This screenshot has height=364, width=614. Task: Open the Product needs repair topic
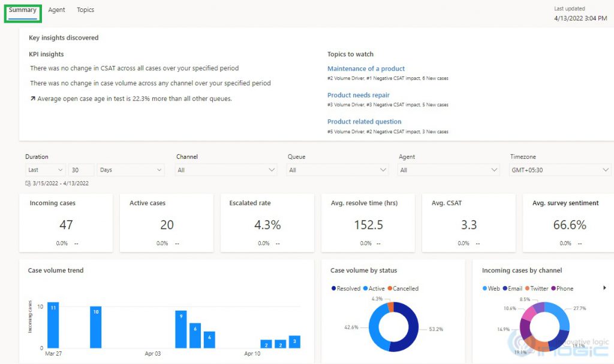click(x=358, y=95)
